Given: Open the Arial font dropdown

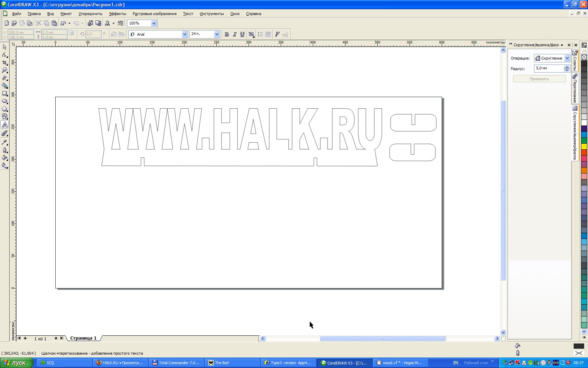Looking at the screenshot, I should pyautogui.click(x=184, y=34).
